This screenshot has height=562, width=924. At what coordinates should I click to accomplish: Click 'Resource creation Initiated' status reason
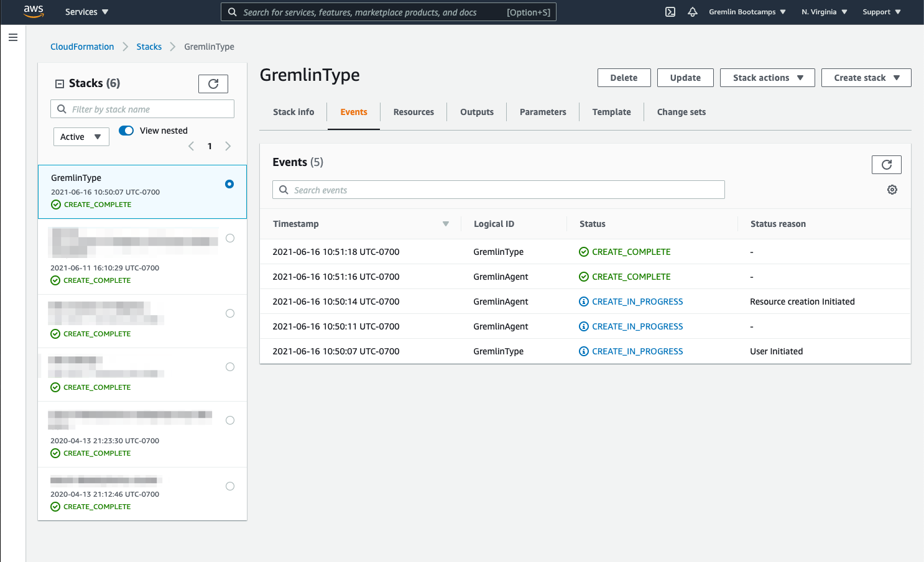click(802, 302)
